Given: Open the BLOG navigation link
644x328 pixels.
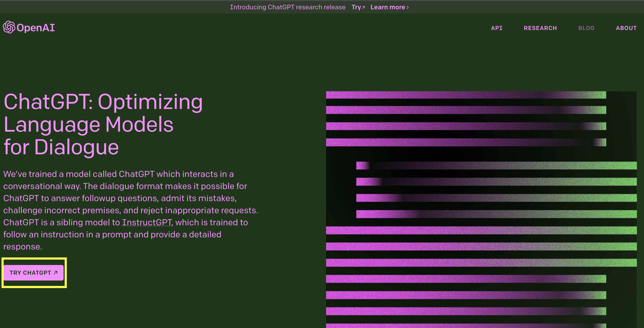Looking at the screenshot, I should click(586, 28).
